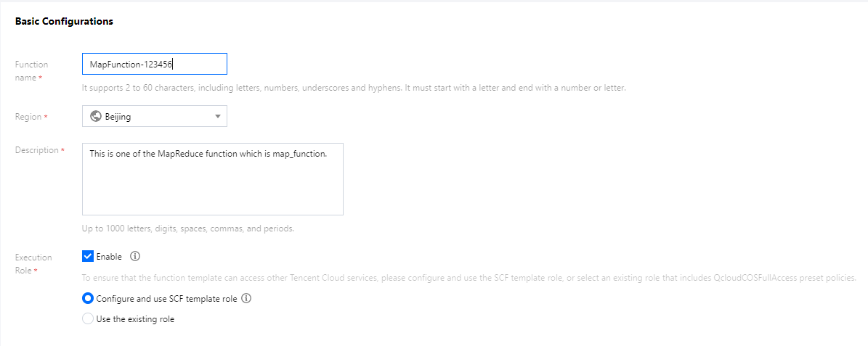Click the Function name field containing MapFunction-123456

155,64
